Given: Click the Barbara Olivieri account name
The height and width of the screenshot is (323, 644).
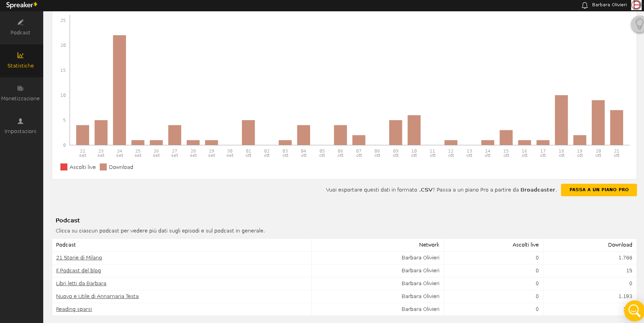Looking at the screenshot, I should coord(609,5).
